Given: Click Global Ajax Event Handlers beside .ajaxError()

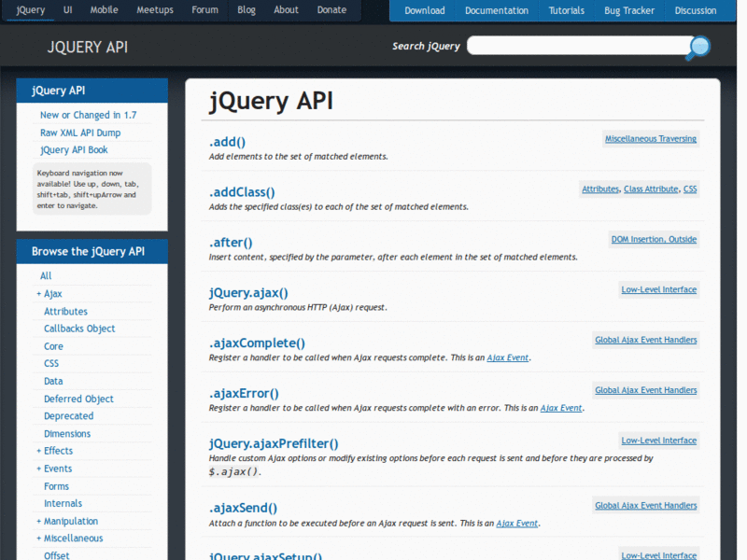Looking at the screenshot, I should point(645,390).
